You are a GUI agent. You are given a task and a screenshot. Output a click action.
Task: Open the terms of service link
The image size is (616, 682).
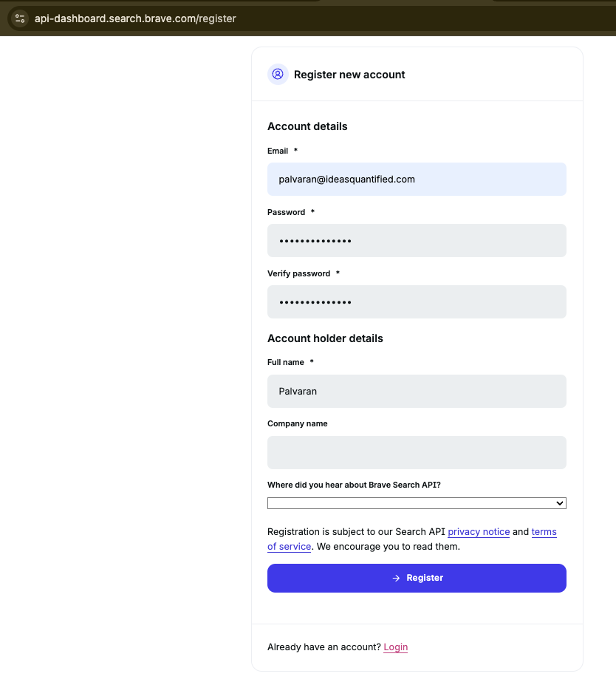click(544, 532)
